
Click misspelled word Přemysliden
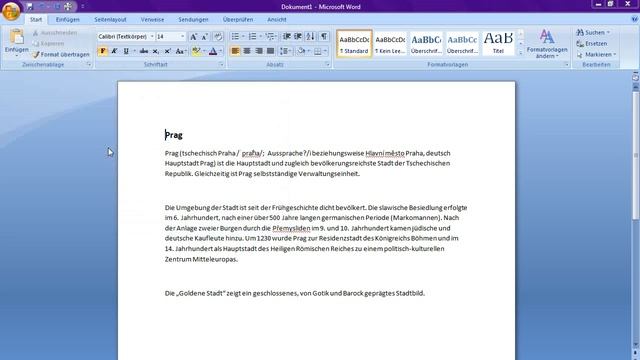pyautogui.click(x=291, y=228)
